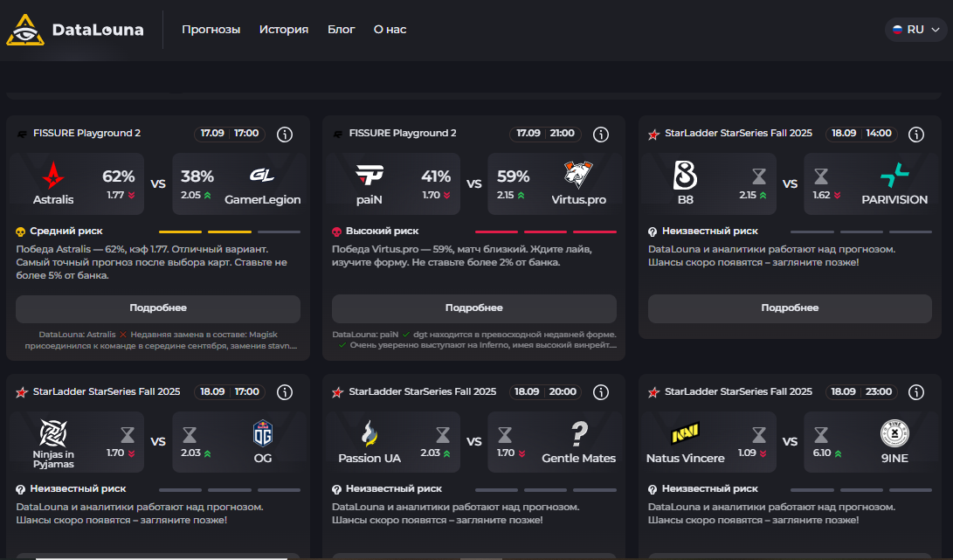Click OG odds 2.03

pyautogui.click(x=197, y=453)
